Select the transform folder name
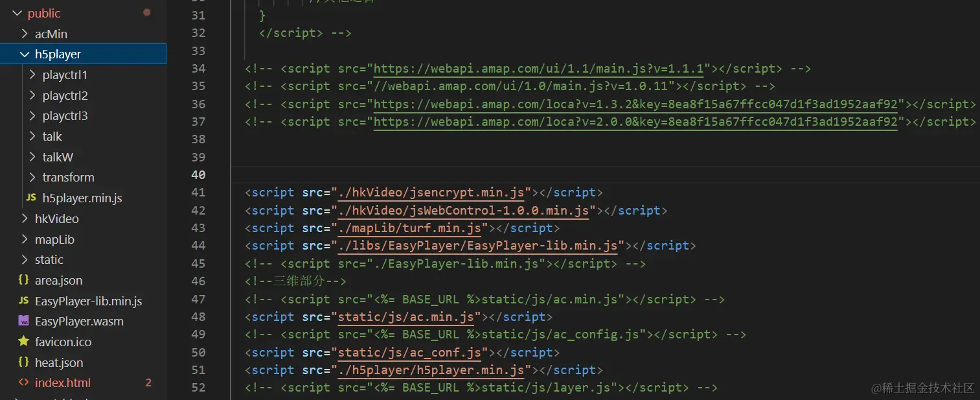Viewport: 980px width, 400px height. (69, 178)
